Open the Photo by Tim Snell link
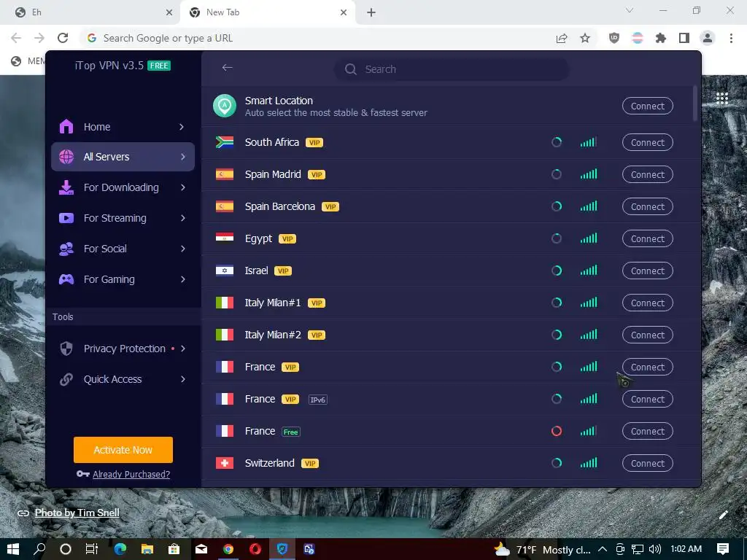The height and width of the screenshot is (560, 747). pyautogui.click(x=77, y=513)
